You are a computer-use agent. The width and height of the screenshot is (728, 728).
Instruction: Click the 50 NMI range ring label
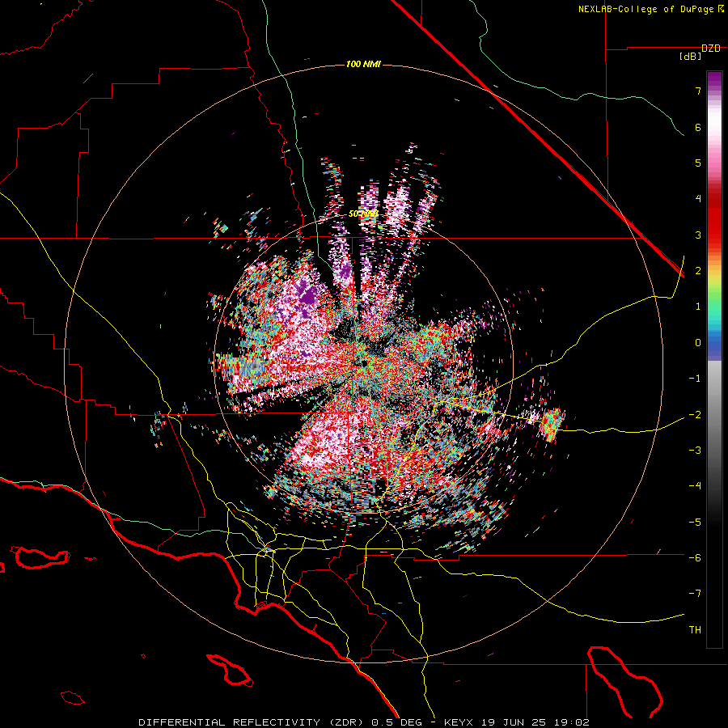(363, 214)
